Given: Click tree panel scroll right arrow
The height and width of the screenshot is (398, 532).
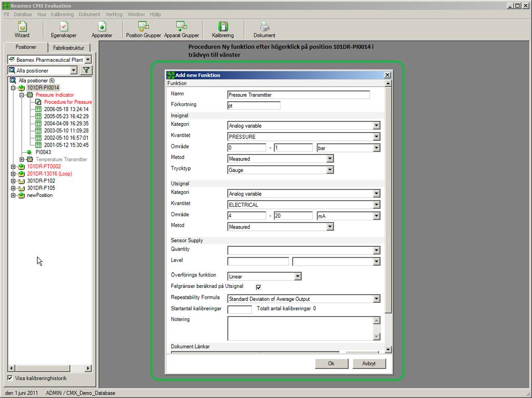Looking at the screenshot, I should click(x=88, y=368).
